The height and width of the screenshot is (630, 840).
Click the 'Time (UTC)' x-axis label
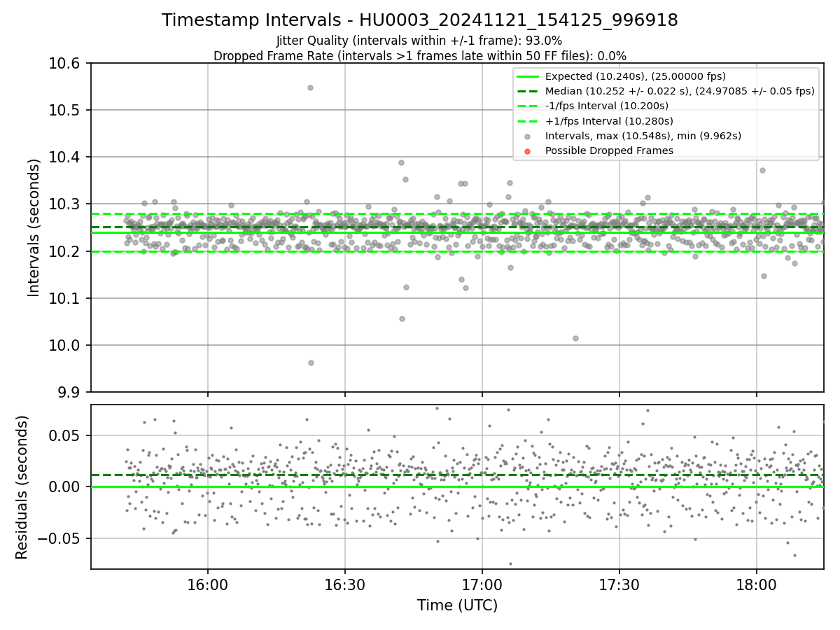coord(457,605)
